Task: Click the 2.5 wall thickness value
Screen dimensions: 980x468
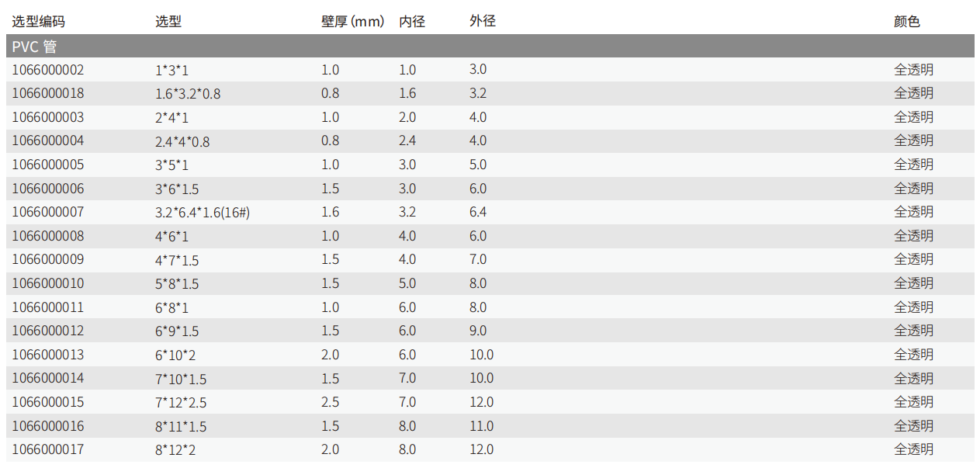Action: [330, 402]
